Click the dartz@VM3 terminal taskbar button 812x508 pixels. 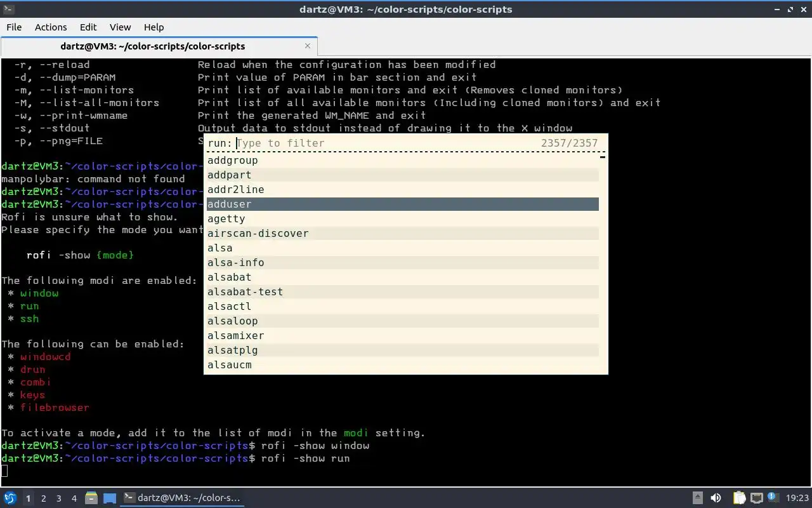click(x=182, y=498)
